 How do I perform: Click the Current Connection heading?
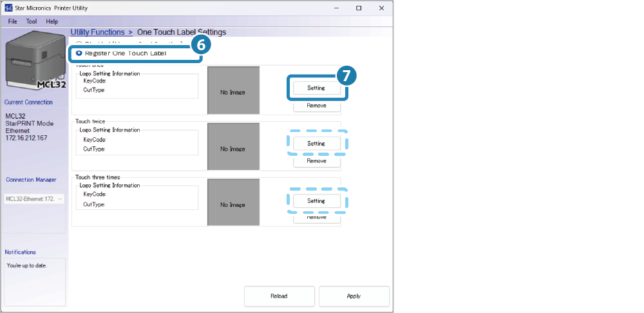coord(28,102)
